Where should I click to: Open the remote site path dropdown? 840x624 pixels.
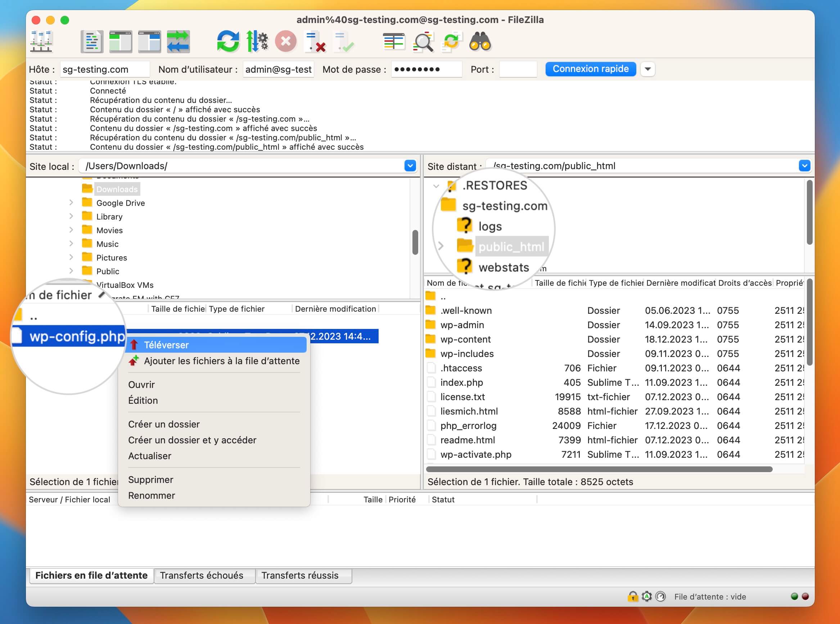pos(804,166)
